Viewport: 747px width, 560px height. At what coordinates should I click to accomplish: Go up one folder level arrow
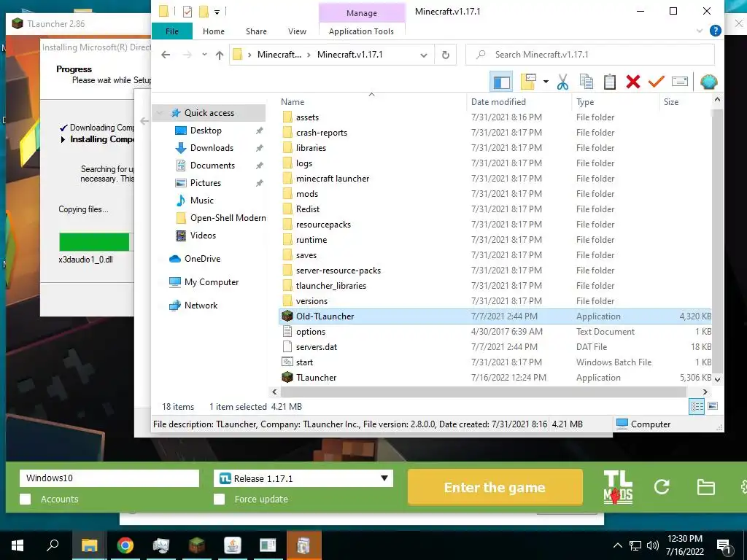pyautogui.click(x=220, y=55)
